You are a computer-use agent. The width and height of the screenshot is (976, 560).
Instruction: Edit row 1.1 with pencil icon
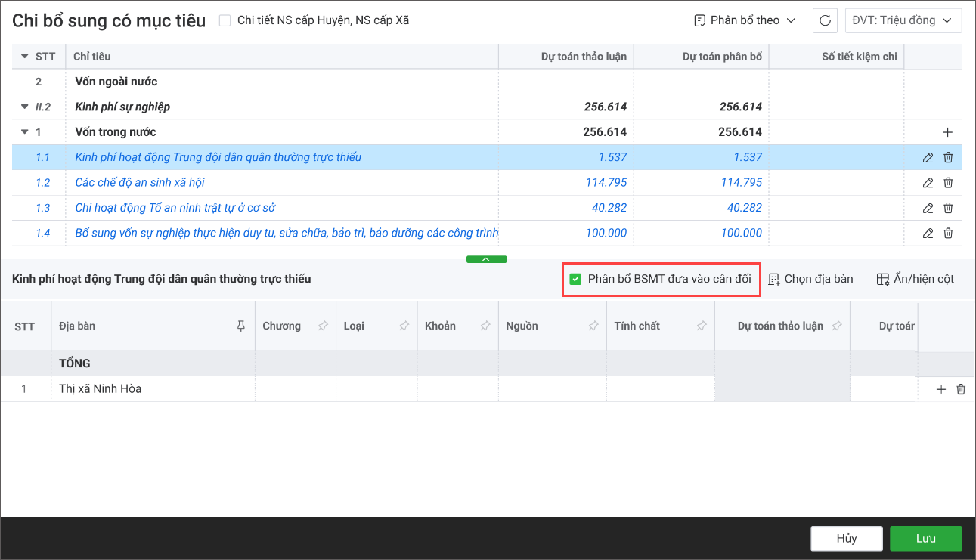coord(928,157)
